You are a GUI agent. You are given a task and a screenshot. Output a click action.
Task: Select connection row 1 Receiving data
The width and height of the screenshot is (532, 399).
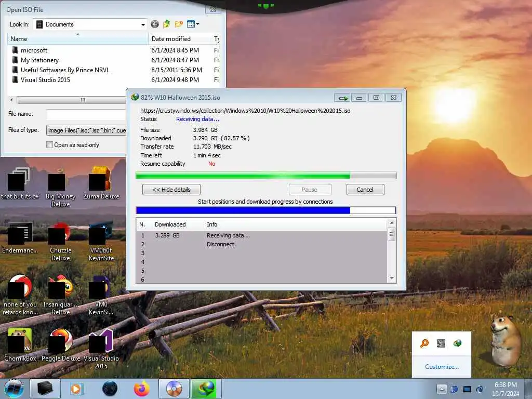click(261, 235)
